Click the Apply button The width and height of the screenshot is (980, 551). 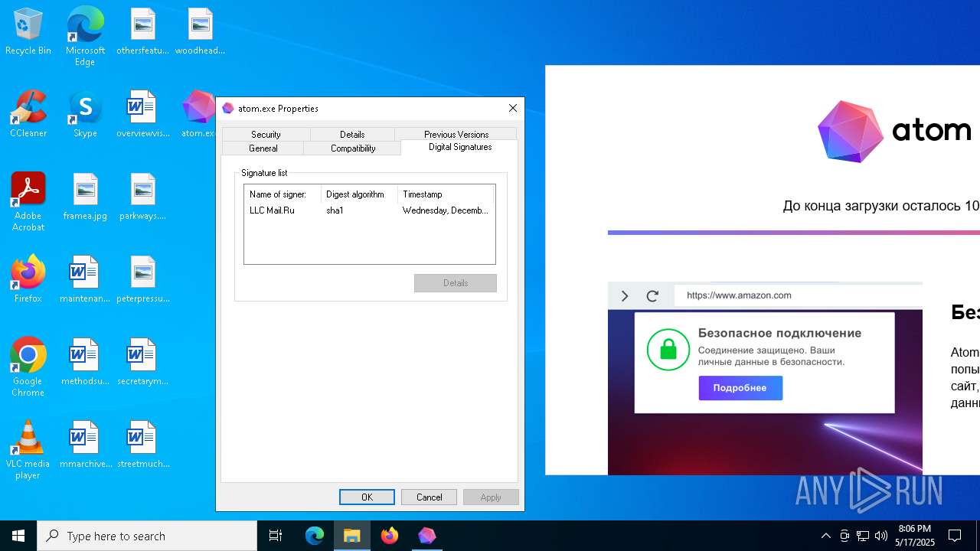491,497
